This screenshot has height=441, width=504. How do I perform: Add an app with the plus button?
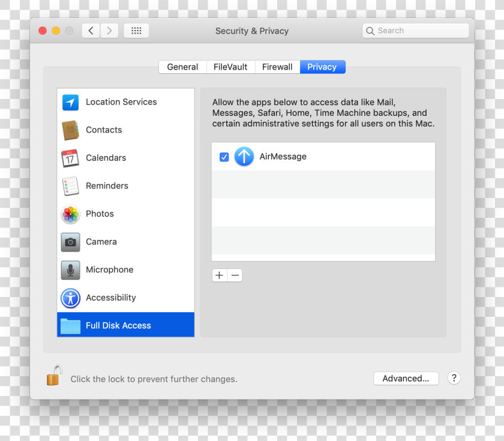coord(220,275)
